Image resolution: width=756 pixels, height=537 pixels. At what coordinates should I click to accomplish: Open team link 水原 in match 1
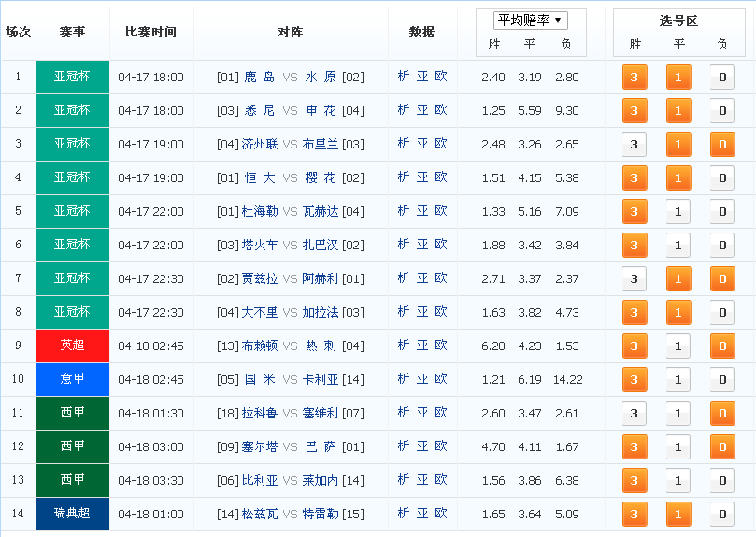[x=321, y=78]
